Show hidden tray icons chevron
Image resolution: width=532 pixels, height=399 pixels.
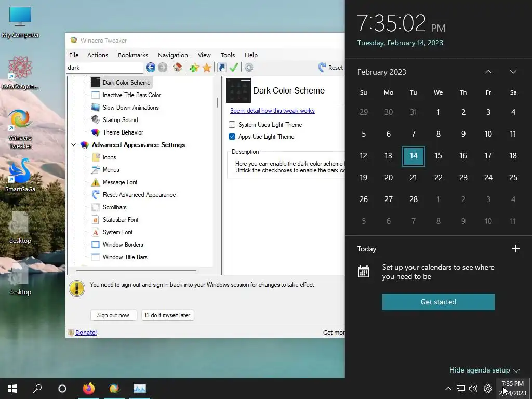pyautogui.click(x=448, y=389)
